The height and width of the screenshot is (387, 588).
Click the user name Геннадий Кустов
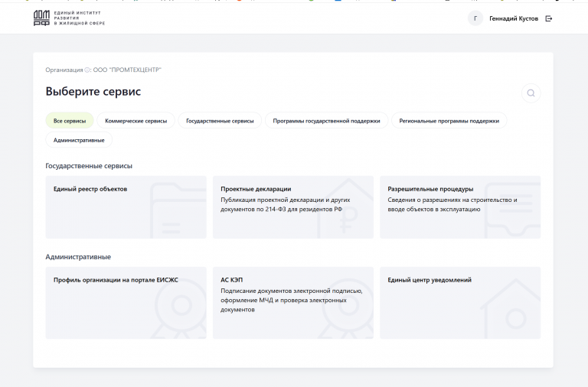tap(514, 18)
